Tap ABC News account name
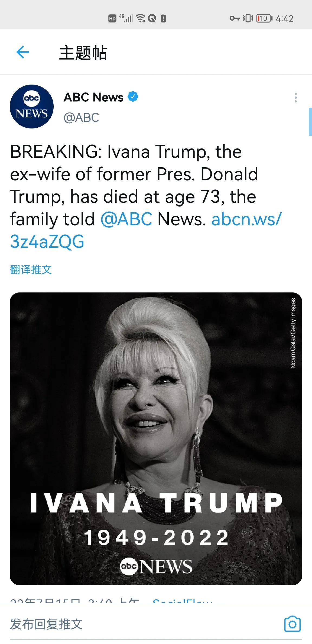The width and height of the screenshot is (312, 644). coord(93,97)
